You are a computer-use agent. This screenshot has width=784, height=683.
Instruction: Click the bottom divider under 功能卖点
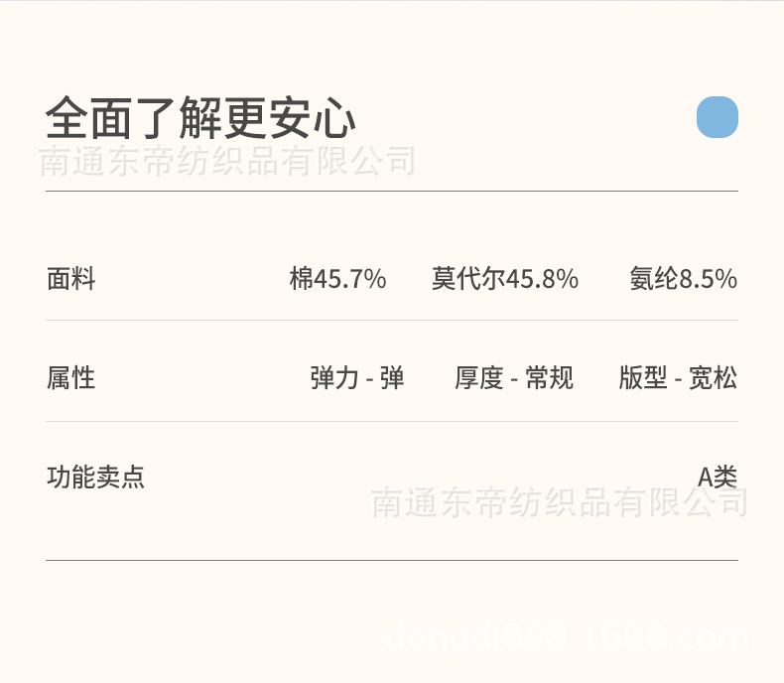(392, 560)
